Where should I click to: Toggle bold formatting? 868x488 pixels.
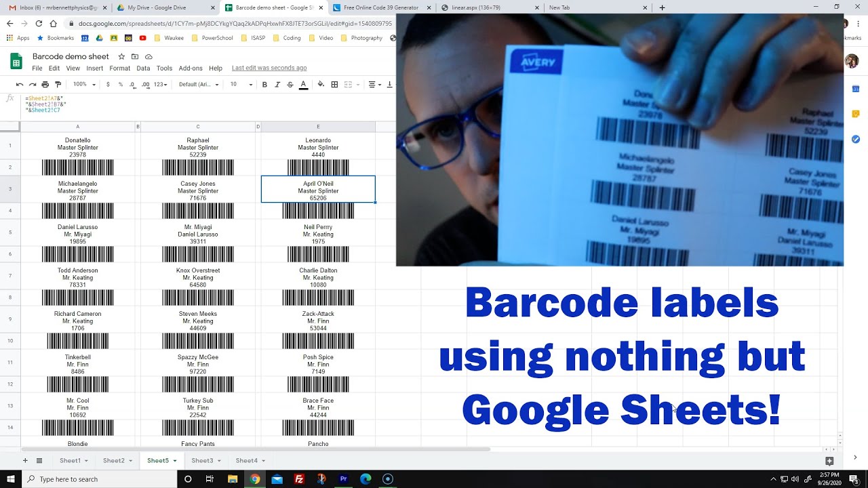[264, 85]
